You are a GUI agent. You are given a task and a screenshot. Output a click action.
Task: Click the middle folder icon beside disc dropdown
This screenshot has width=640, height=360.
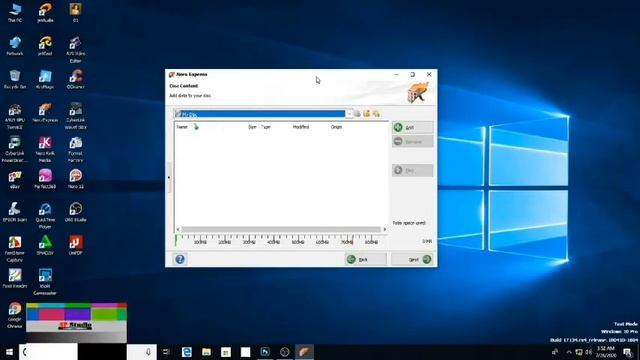tap(367, 114)
